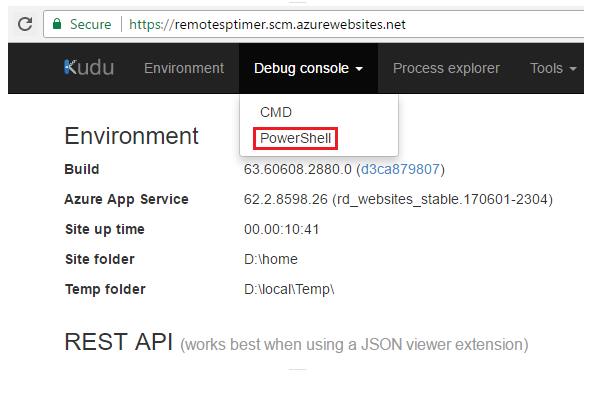596x394 pixels.
Task: Choose PowerShell from the debug console menu
Action: (x=295, y=138)
